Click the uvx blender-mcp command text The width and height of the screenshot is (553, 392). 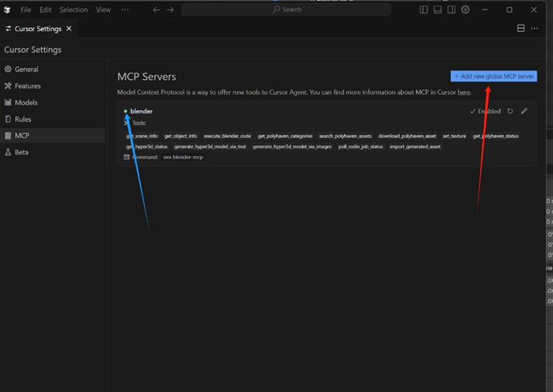pyautogui.click(x=183, y=157)
